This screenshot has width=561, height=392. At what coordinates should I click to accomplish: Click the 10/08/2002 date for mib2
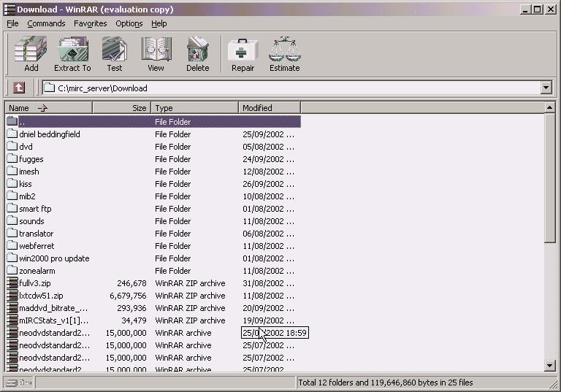pos(268,196)
